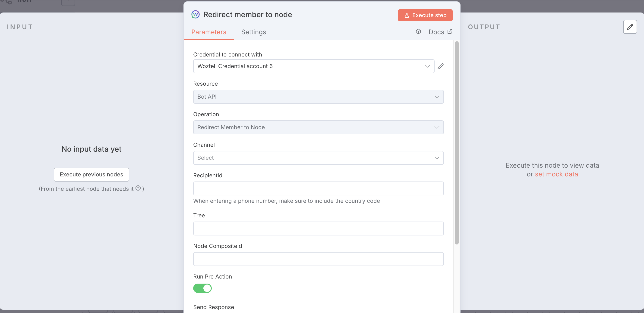Expand the Resource Bot API dropdown

(x=318, y=97)
